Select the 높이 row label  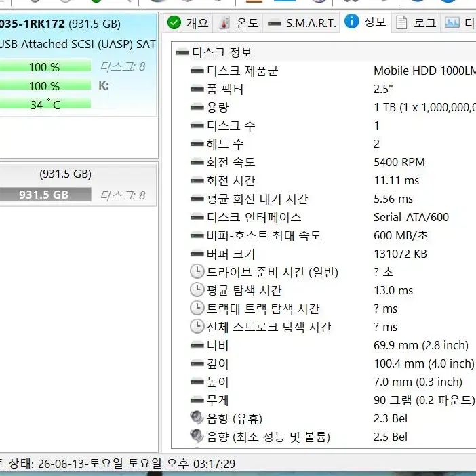(217, 382)
